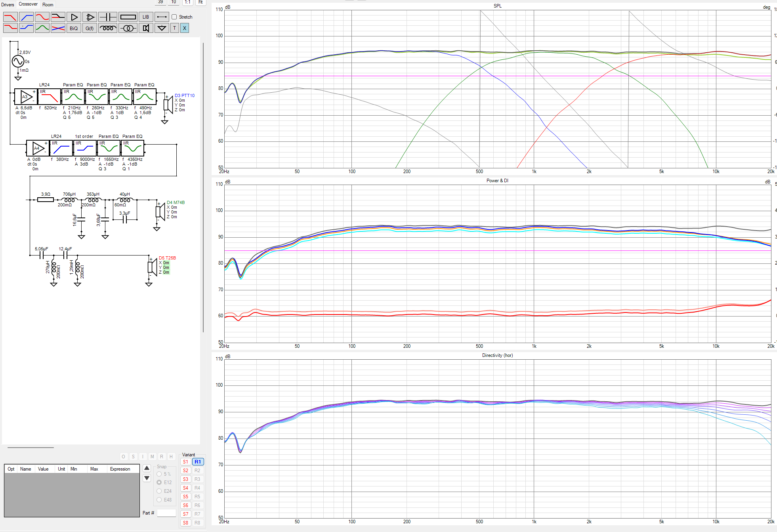Select the E24 snap option
Viewport: 777px width, 532px height.
click(x=159, y=491)
